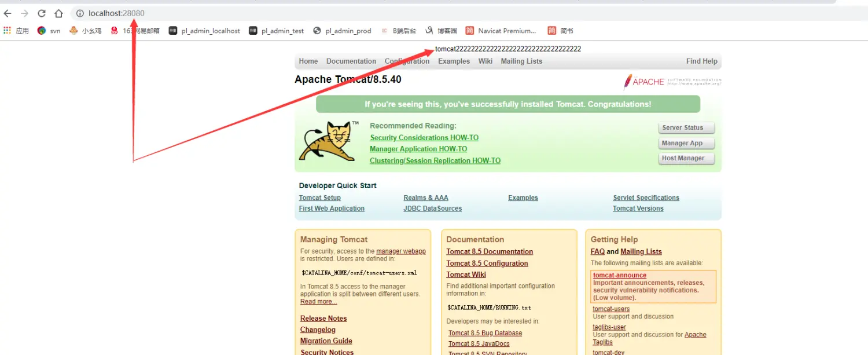Click the Server Status button

tap(686, 128)
